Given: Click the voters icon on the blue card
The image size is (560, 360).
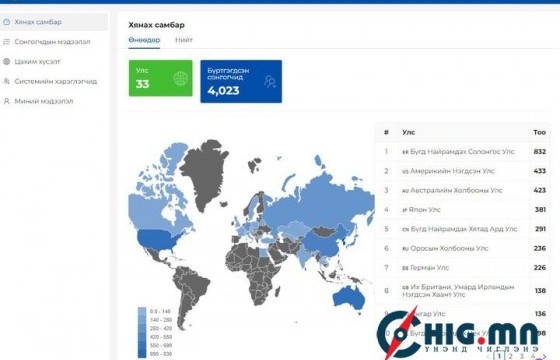Looking at the screenshot, I should pyautogui.click(x=270, y=82).
